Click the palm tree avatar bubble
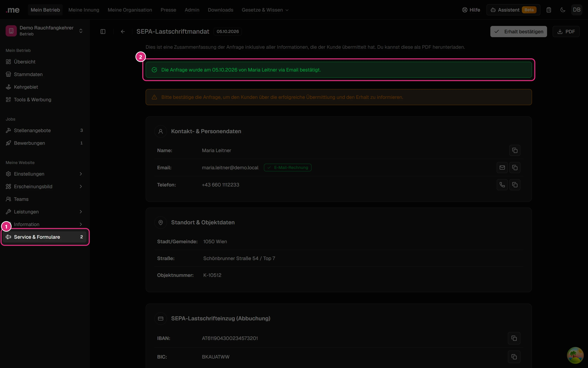This screenshot has width=588, height=368. point(575,355)
